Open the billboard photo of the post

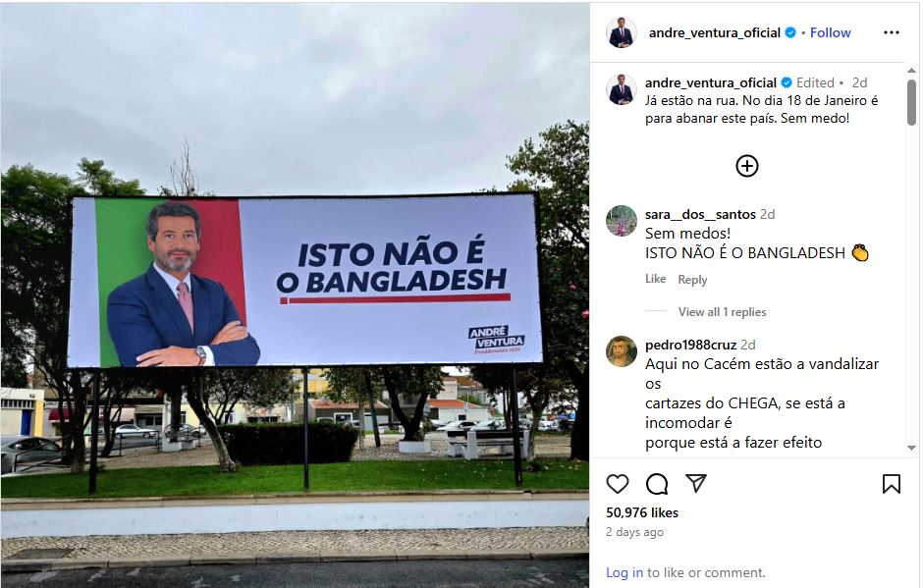click(x=295, y=295)
